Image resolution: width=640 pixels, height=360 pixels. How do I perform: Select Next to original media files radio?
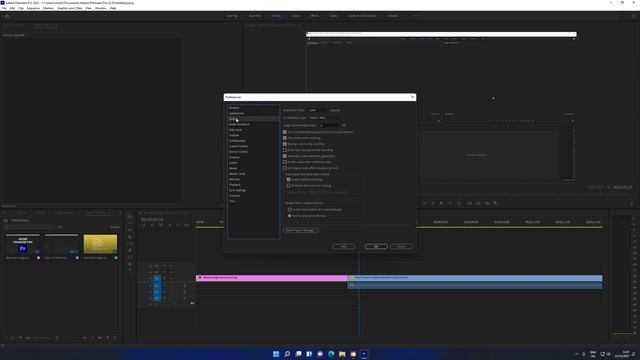290,216
